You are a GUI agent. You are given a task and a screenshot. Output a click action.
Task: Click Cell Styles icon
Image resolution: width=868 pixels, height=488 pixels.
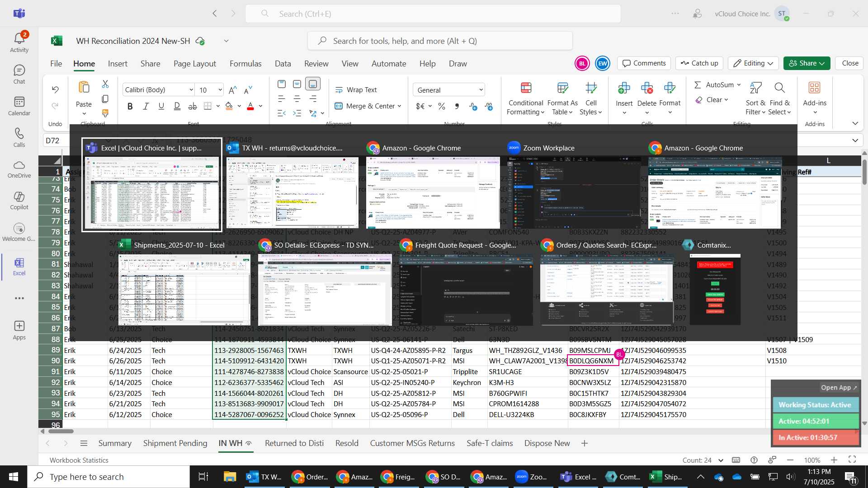(591, 88)
